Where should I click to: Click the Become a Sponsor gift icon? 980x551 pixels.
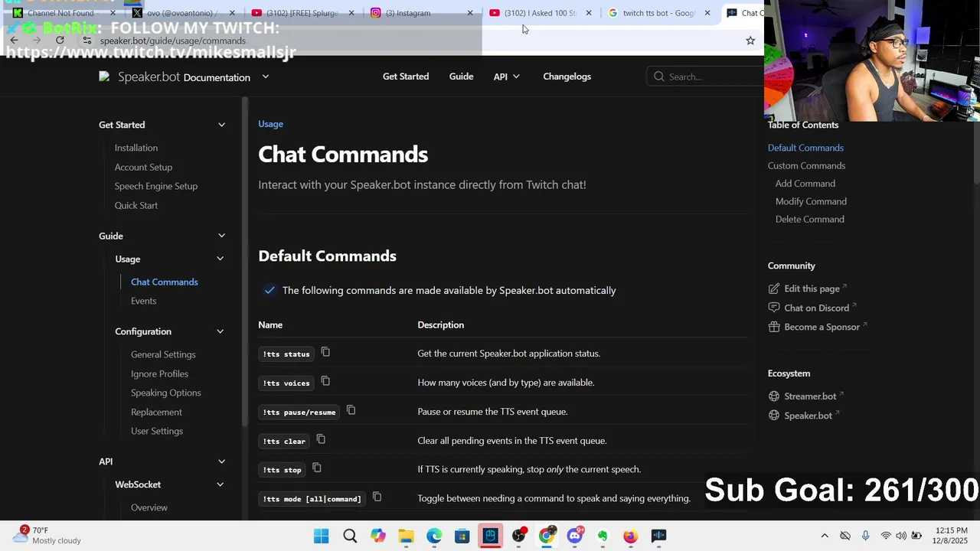point(774,327)
